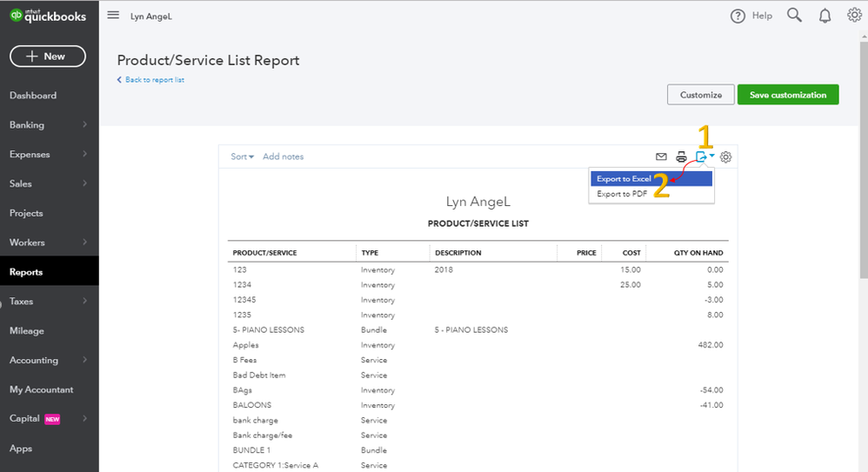The height and width of the screenshot is (472, 868).
Task: Click the QuickBooks logo
Action: coord(48,16)
